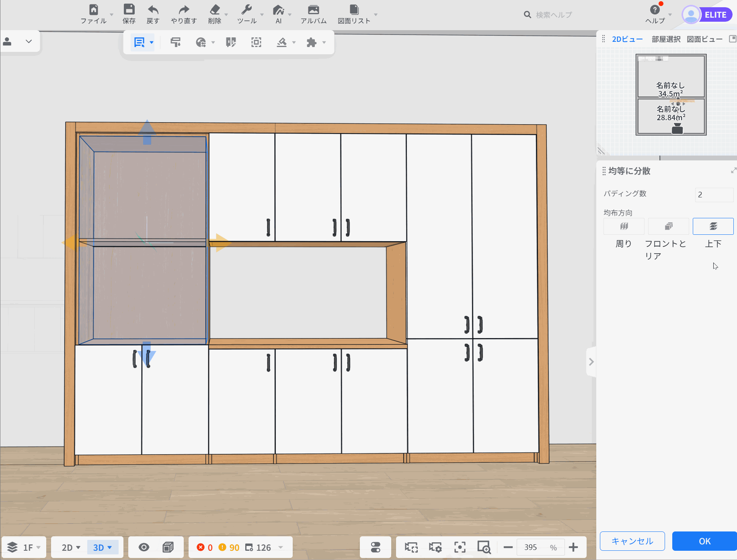Screen dimensions: 737x560
Task: Expand the 図面リスト dropdown arrow
Action: click(x=376, y=14)
